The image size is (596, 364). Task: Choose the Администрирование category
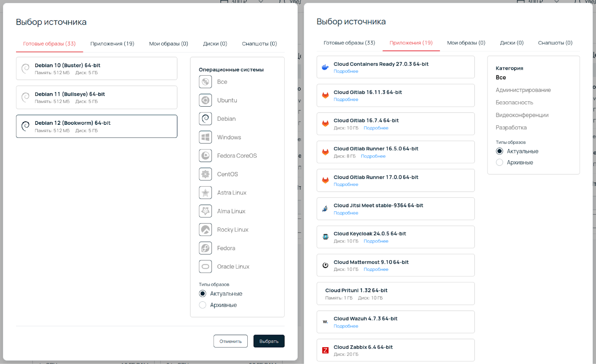point(523,90)
